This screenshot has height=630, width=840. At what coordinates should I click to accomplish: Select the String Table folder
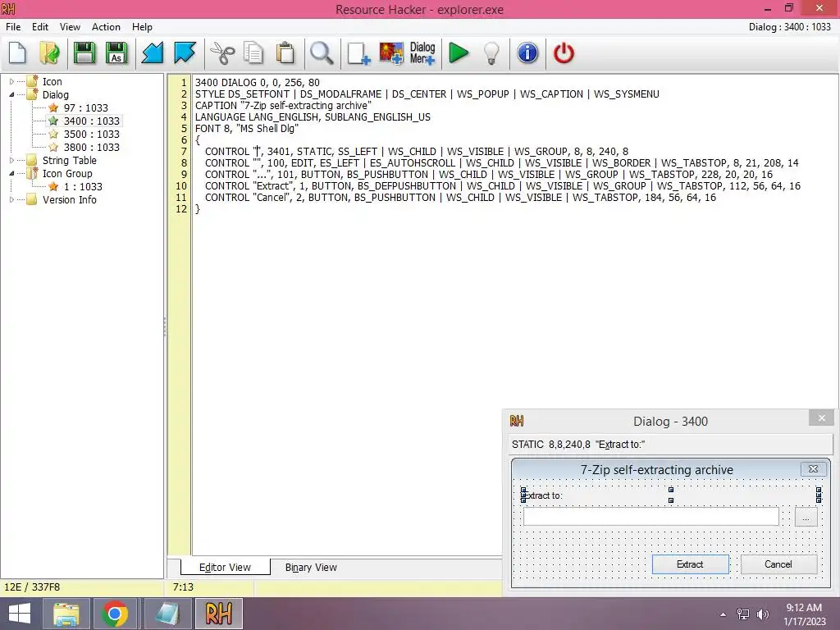pyautogui.click(x=70, y=160)
